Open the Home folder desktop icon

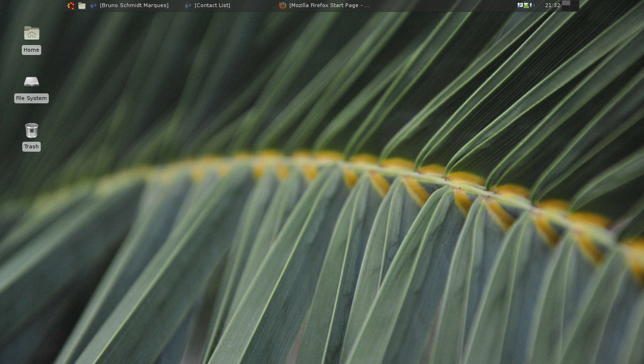point(31,33)
